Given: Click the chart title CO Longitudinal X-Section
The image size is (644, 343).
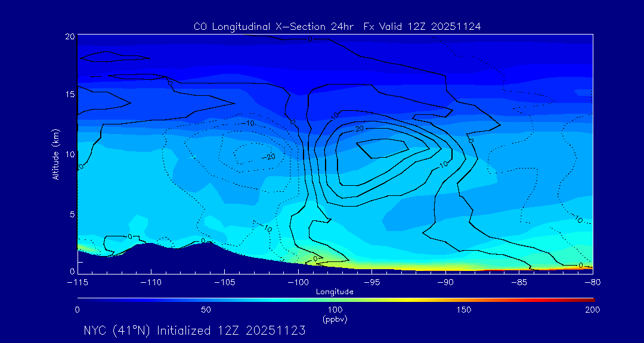Looking at the screenshot, I should pos(337,27).
